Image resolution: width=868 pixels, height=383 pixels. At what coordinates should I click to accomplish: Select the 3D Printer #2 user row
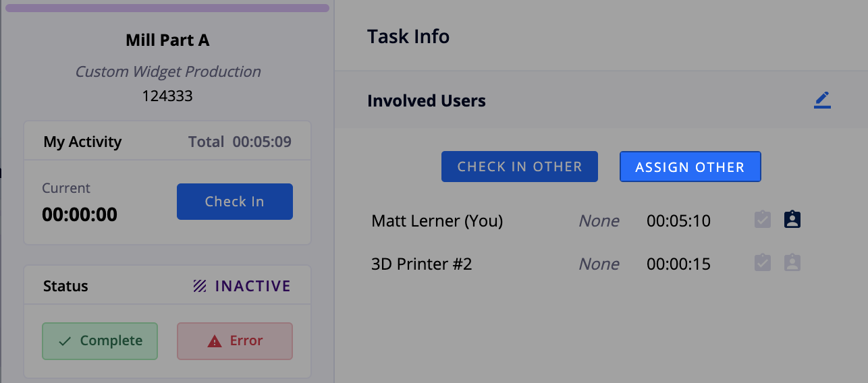586,264
